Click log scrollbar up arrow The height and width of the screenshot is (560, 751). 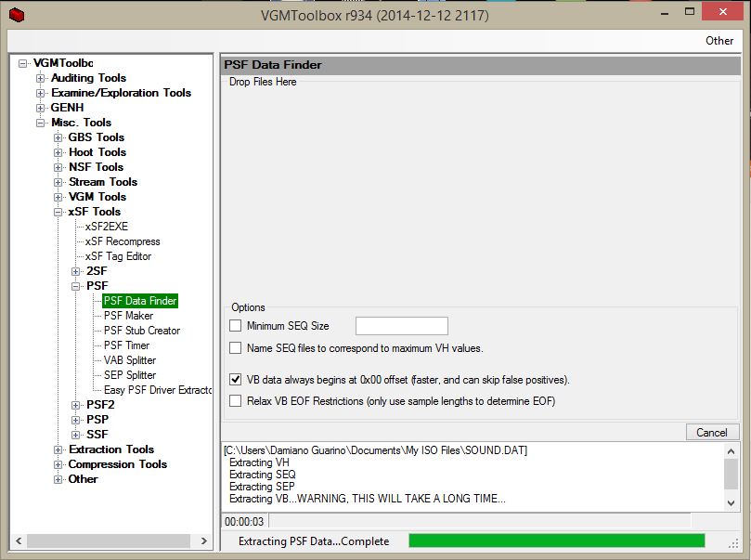731,450
